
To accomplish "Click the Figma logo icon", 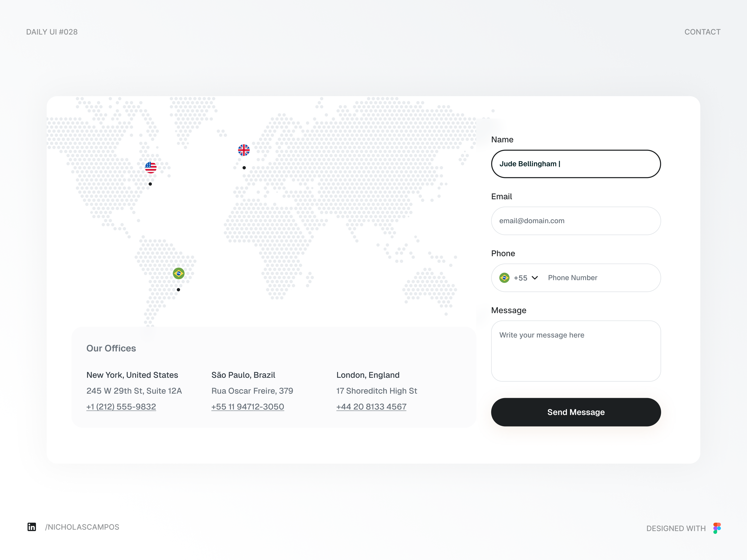I will [x=717, y=528].
